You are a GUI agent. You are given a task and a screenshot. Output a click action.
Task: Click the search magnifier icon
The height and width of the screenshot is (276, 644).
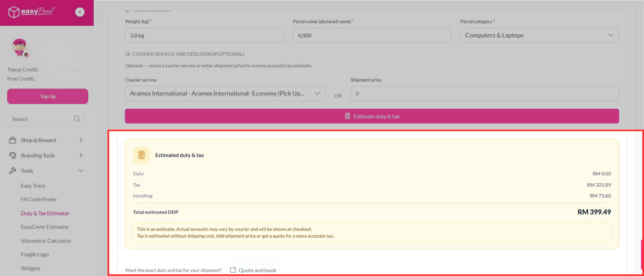click(77, 119)
